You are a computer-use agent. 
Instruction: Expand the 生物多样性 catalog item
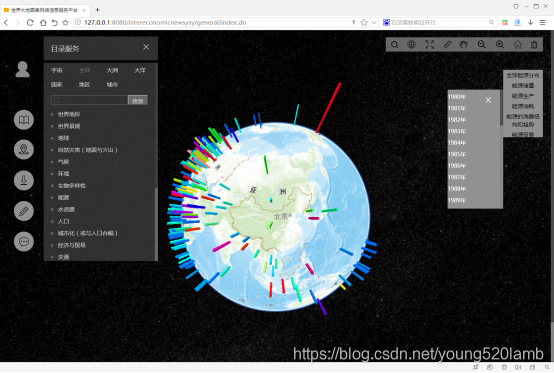click(x=72, y=186)
